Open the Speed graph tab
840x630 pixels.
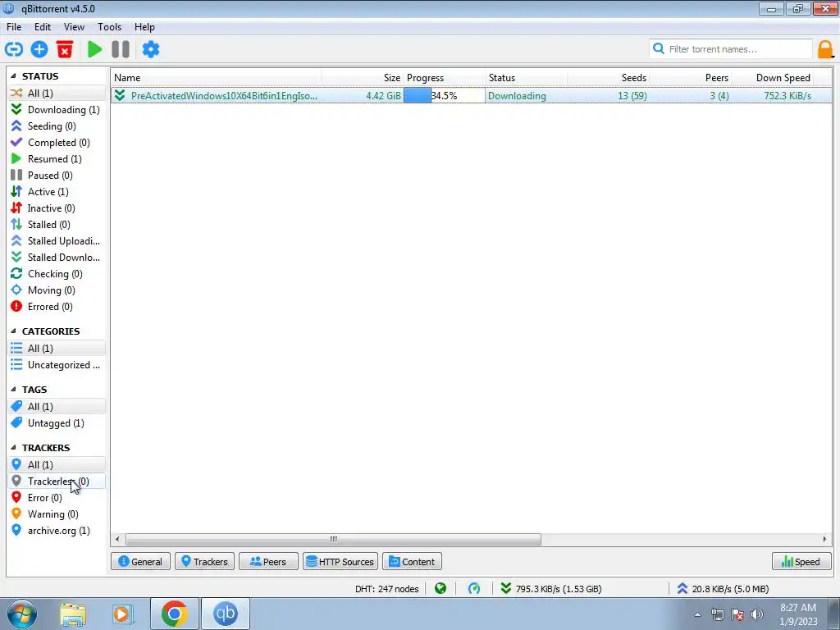tap(801, 561)
